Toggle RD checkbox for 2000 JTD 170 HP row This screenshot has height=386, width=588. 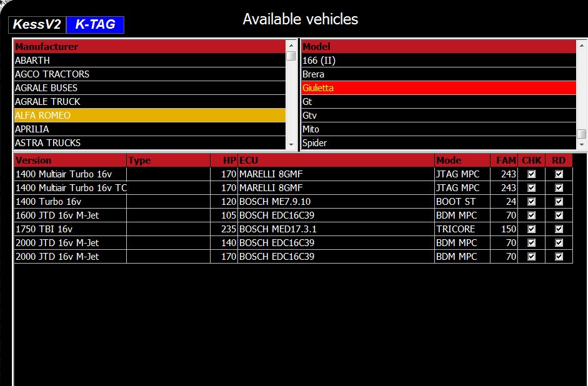point(559,256)
